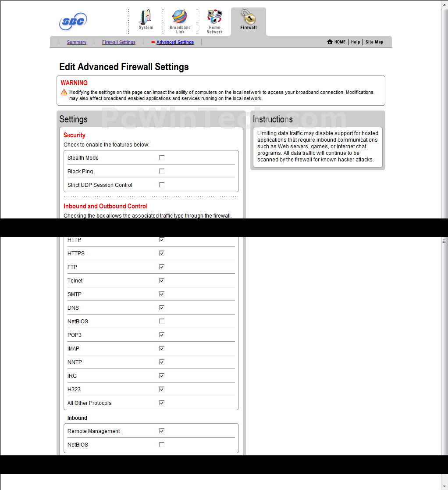The image size is (448, 490).
Task: Uncheck the Remote Management checkbox
Action: 162,431
